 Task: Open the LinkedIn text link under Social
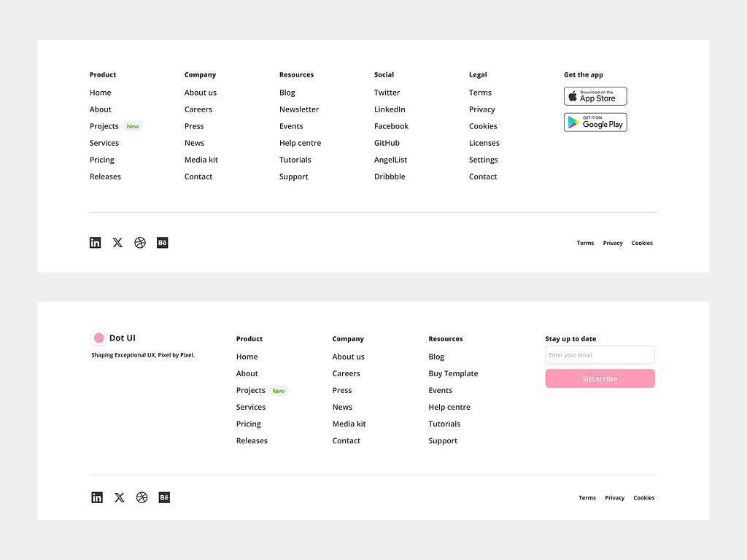(x=390, y=109)
